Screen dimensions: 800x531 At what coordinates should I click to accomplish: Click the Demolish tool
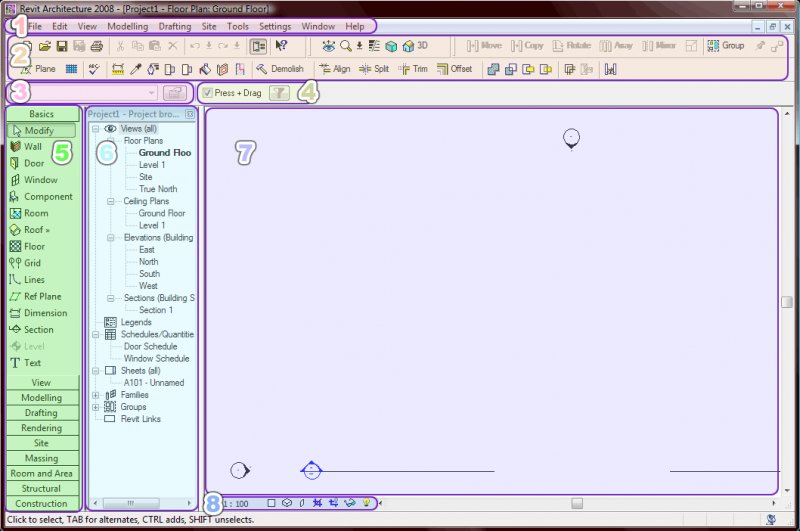pyautogui.click(x=280, y=69)
